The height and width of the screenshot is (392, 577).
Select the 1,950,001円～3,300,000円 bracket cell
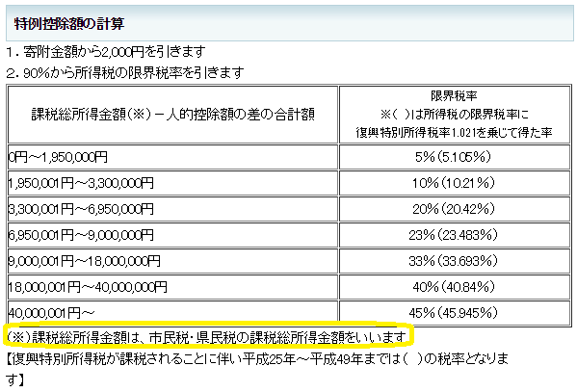[172, 183]
